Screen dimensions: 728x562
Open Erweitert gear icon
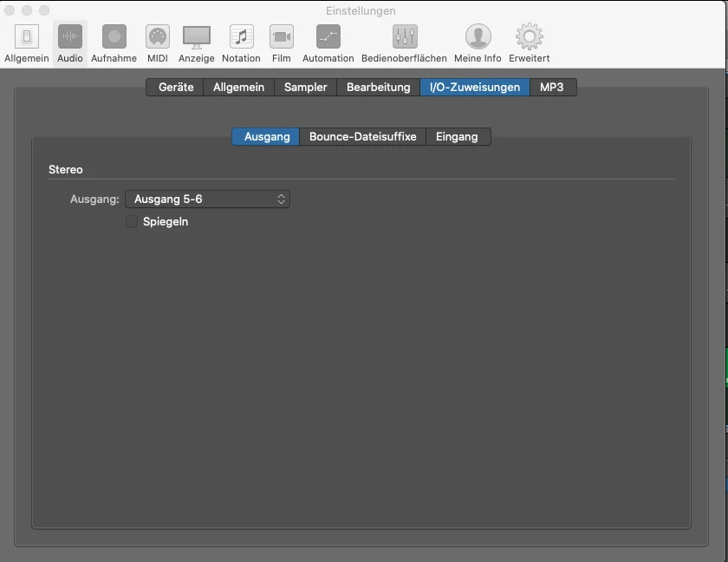coord(530,36)
